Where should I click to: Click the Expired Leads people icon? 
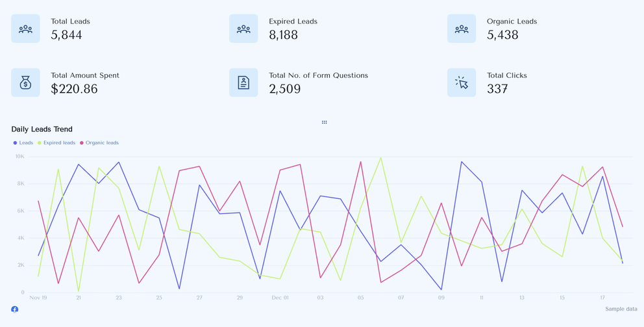(243, 29)
